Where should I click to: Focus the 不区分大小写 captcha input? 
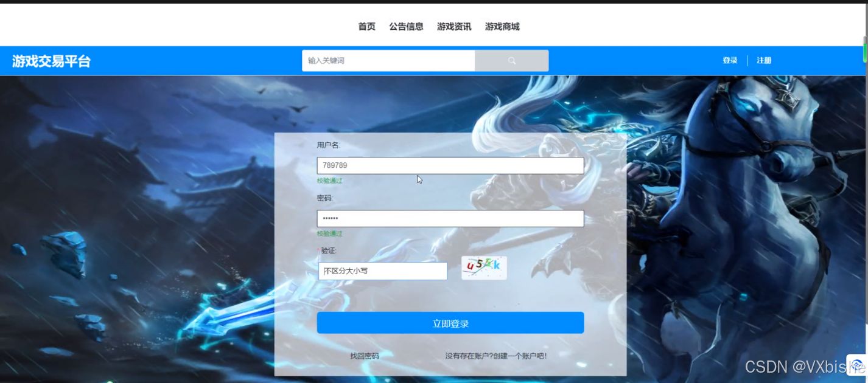[383, 271]
